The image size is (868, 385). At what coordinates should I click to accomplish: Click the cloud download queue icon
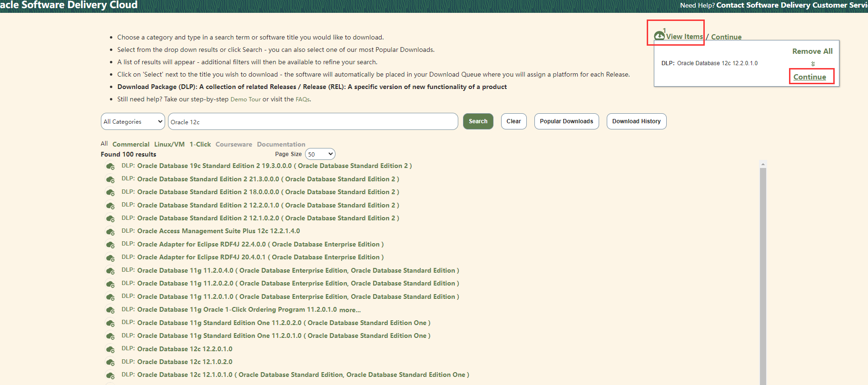click(x=659, y=36)
